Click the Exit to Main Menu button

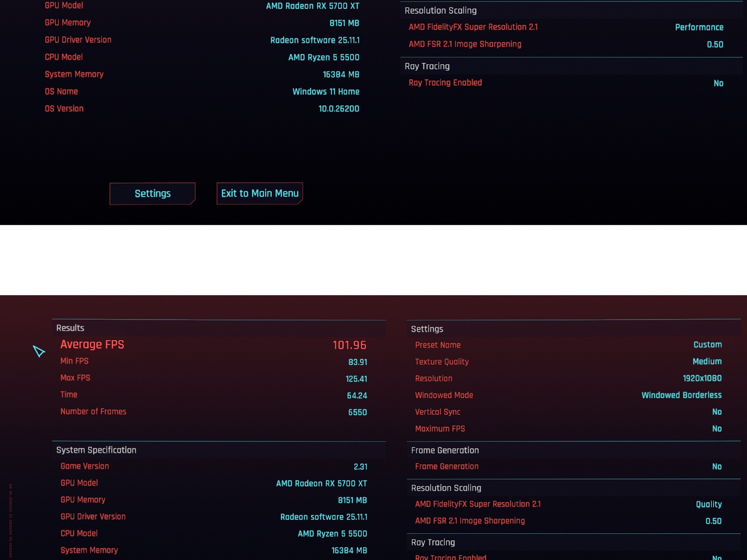(260, 193)
